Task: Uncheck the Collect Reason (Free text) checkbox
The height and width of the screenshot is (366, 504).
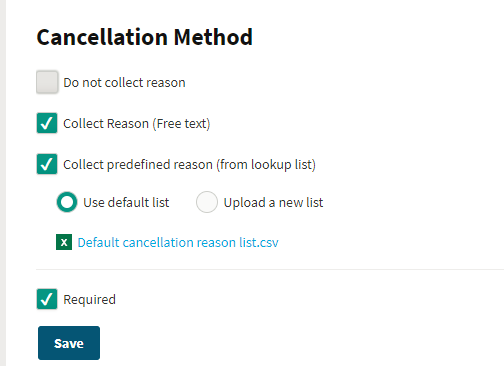Action: tap(47, 123)
